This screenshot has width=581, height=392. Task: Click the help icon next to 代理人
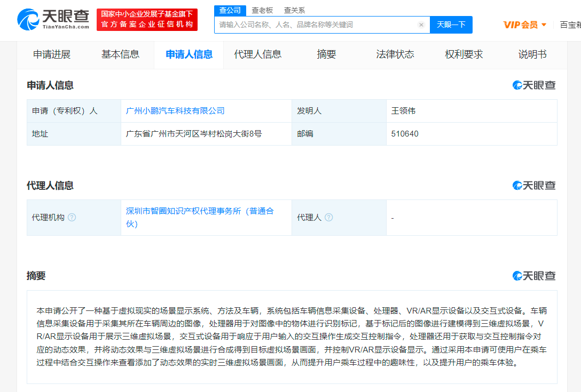tap(328, 217)
